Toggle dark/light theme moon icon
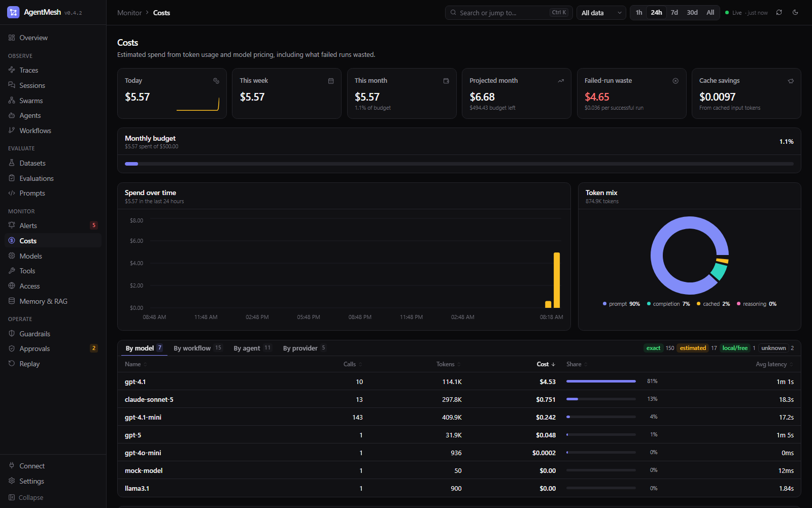The height and width of the screenshot is (508, 812). pyautogui.click(x=795, y=13)
